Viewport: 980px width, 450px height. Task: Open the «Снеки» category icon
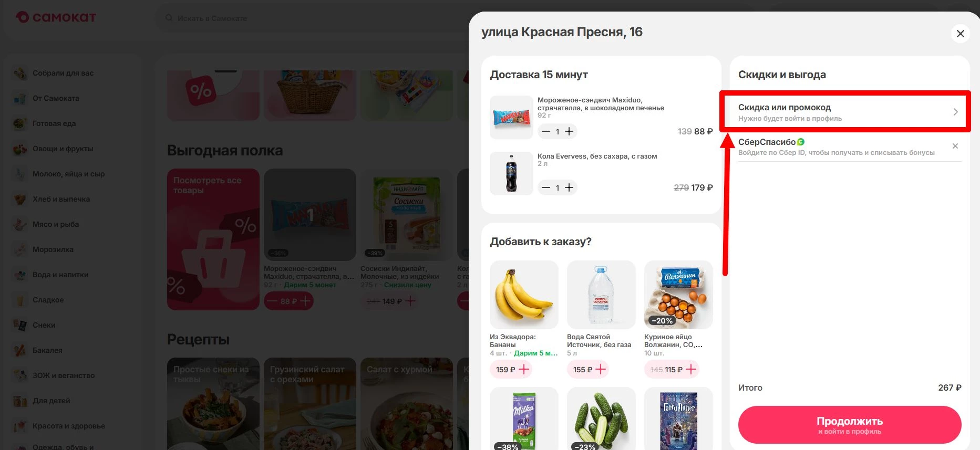coord(19,325)
